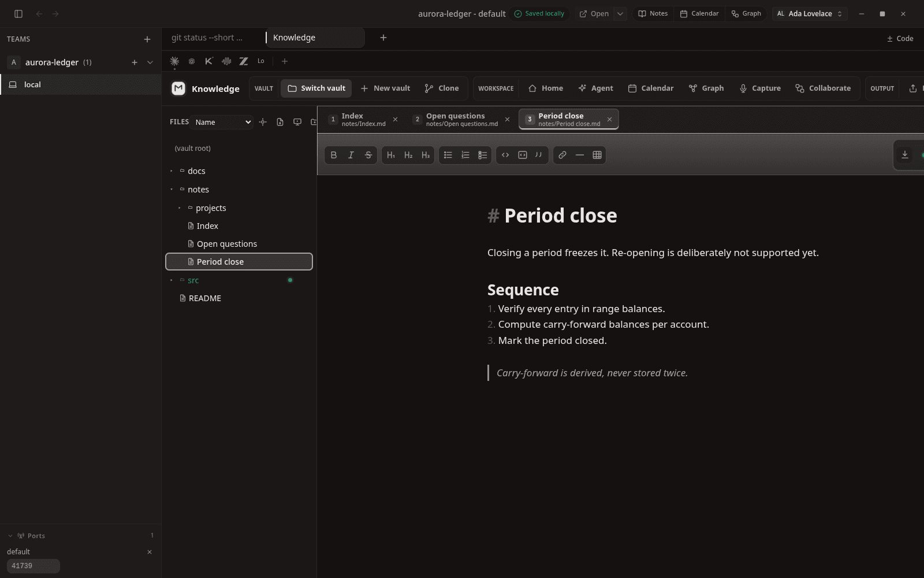Expand the projects folder
The height and width of the screenshot is (578, 924).
(x=180, y=208)
